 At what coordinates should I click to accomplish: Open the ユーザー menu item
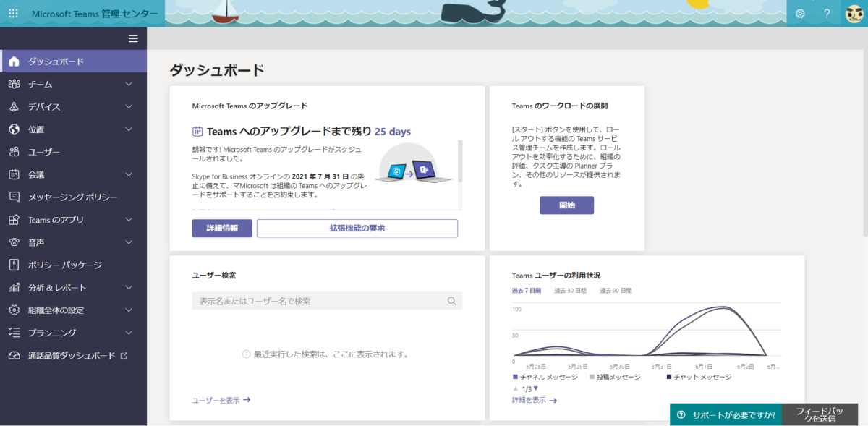[x=74, y=152]
